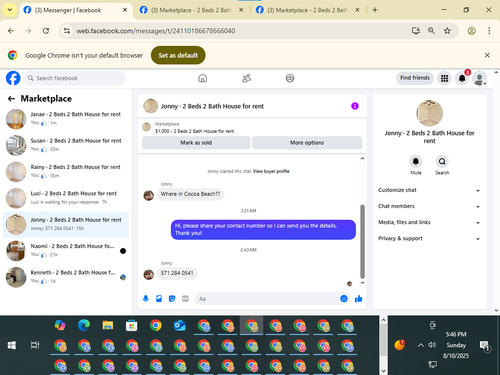Screen dimensions: 500x375
Task: Expand Chat members section
Action: (x=429, y=206)
